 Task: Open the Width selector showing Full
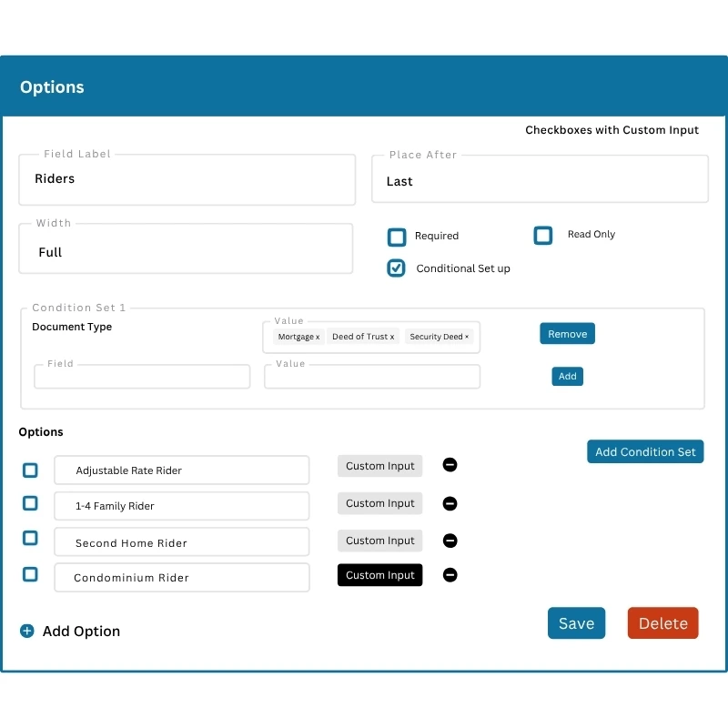coord(186,252)
